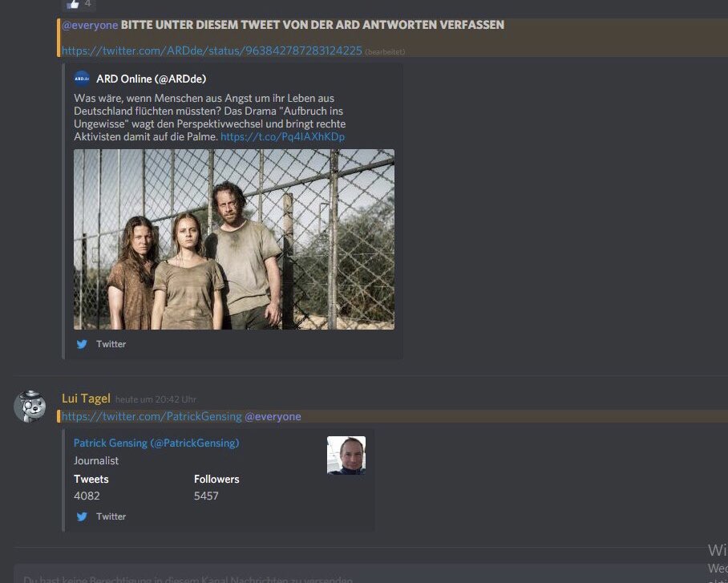The image size is (728, 583).
Task: Click the tweet text starting Was wäre, wenn Menschen
Action: coord(210,117)
